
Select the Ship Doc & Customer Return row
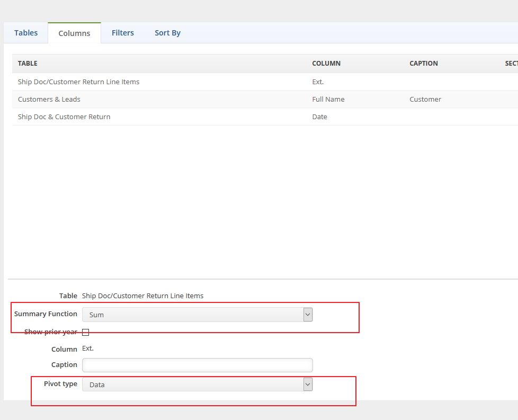(64, 117)
